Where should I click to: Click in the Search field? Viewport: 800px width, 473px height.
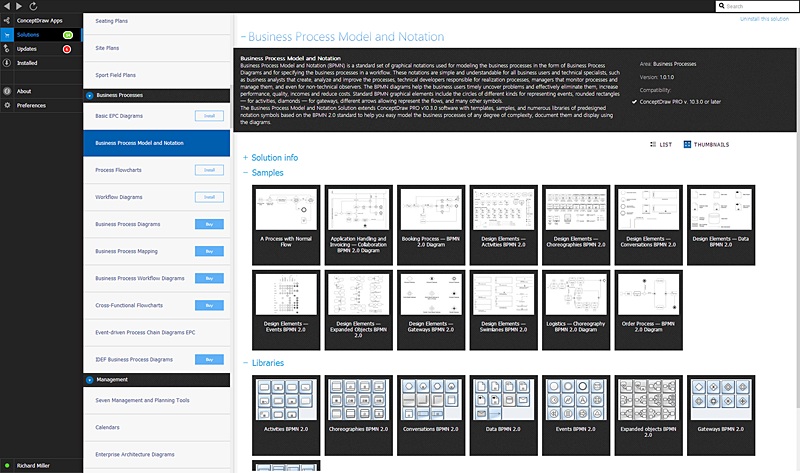click(758, 6)
